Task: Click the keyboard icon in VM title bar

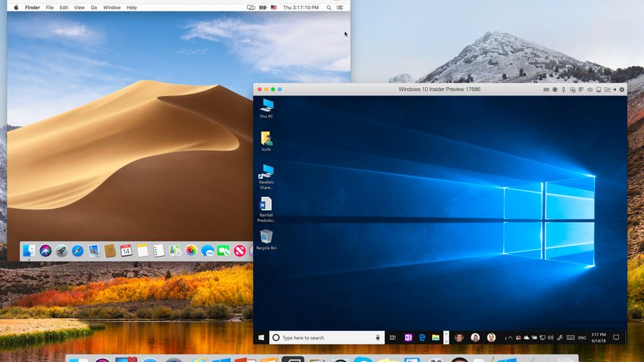Action: coord(546,89)
